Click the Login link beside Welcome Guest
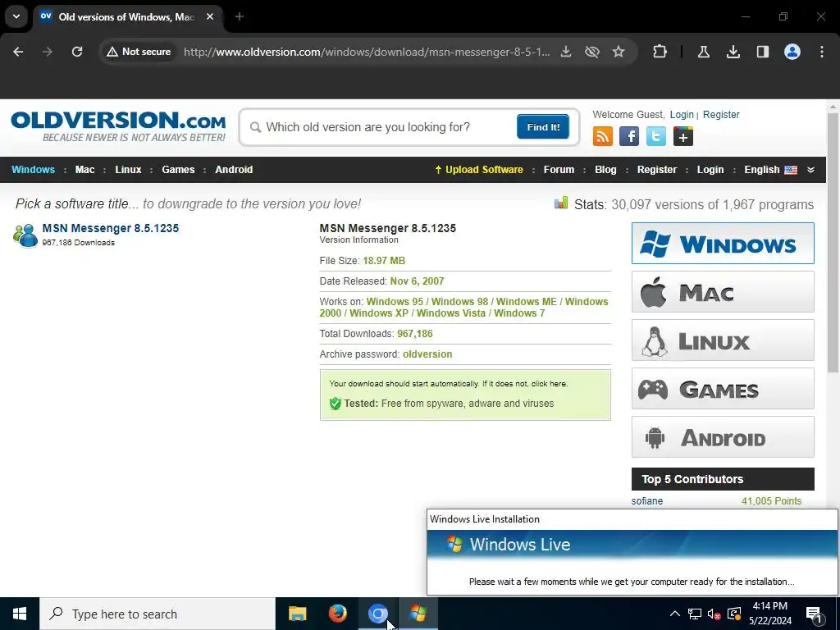The height and width of the screenshot is (630, 840). click(682, 115)
